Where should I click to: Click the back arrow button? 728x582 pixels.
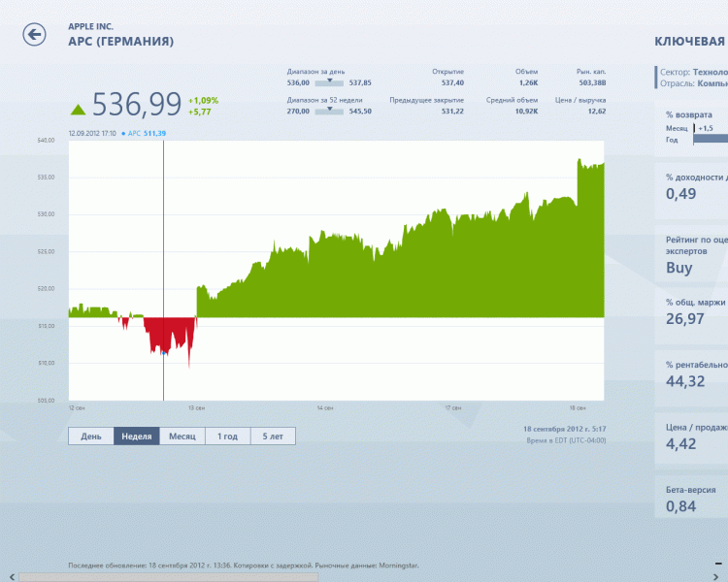pos(34,35)
